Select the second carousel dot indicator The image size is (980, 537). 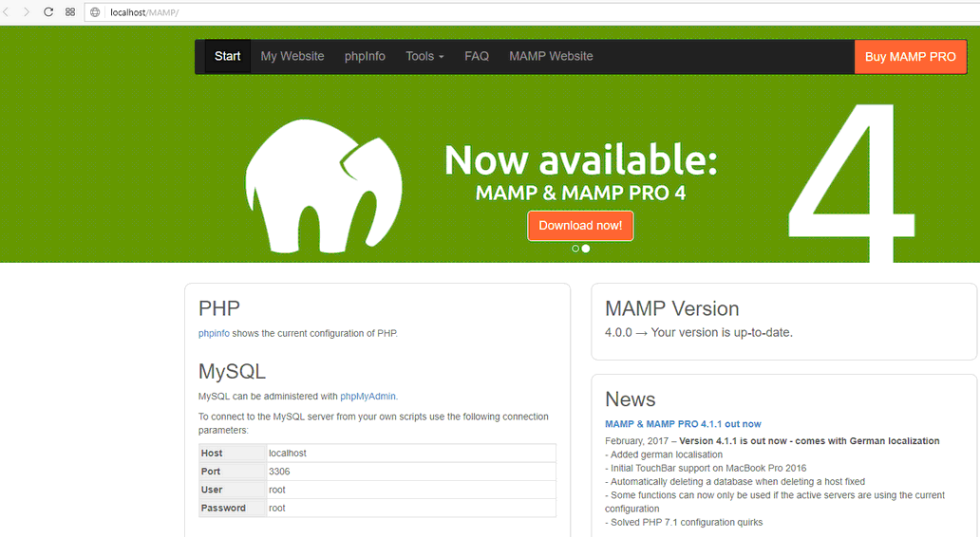coord(586,249)
